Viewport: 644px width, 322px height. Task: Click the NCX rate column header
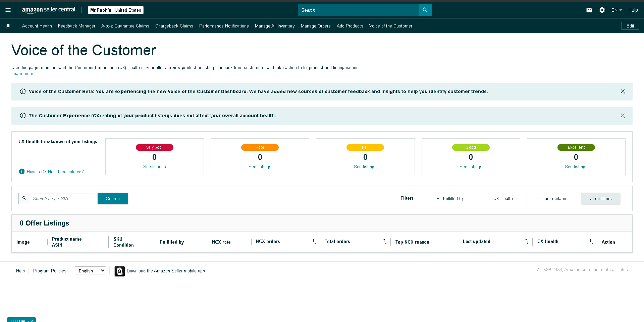coord(221,242)
